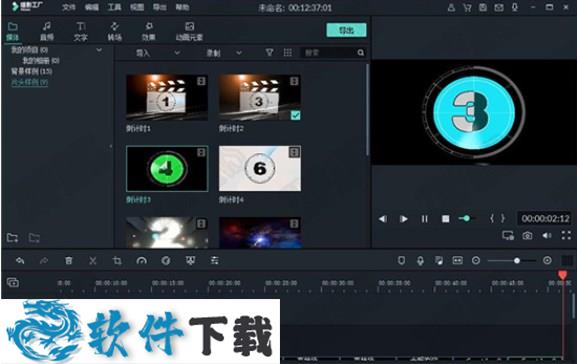The width and height of the screenshot is (577, 364).
Task: Collapse the 我的项目 folder chevron
Action: coord(99,50)
